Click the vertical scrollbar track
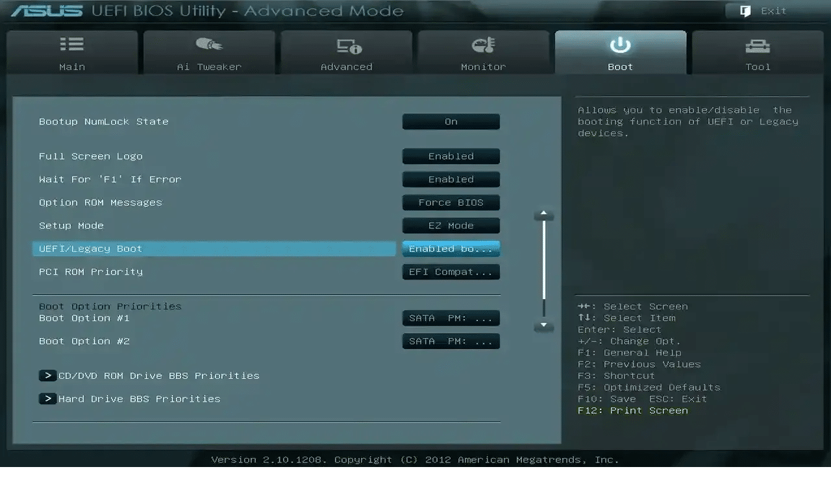The width and height of the screenshot is (831, 504). pos(543,269)
